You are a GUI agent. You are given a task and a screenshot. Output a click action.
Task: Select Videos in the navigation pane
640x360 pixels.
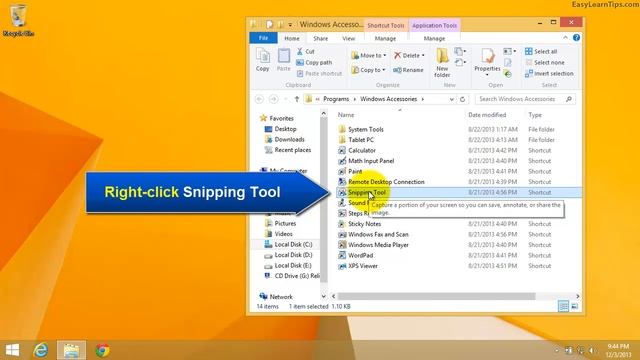279,234
